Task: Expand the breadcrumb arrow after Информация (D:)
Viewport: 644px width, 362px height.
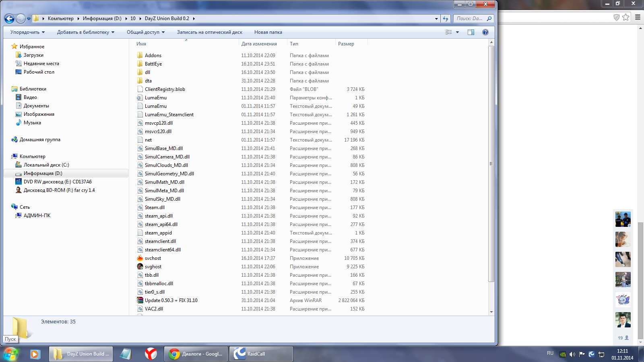Action: coord(126,19)
